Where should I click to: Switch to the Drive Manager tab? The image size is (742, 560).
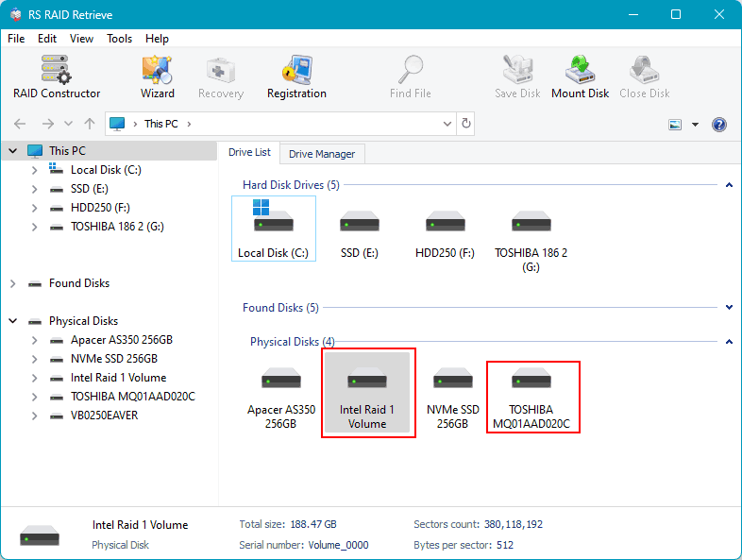pyautogui.click(x=322, y=154)
